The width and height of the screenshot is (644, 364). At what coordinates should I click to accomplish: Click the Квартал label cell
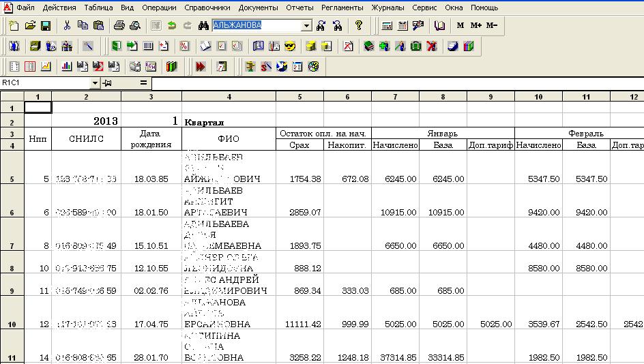229,121
